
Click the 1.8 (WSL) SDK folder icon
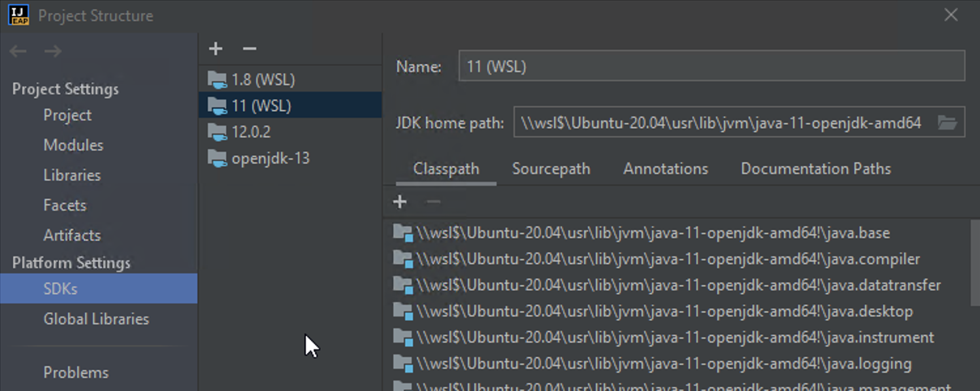(x=218, y=78)
